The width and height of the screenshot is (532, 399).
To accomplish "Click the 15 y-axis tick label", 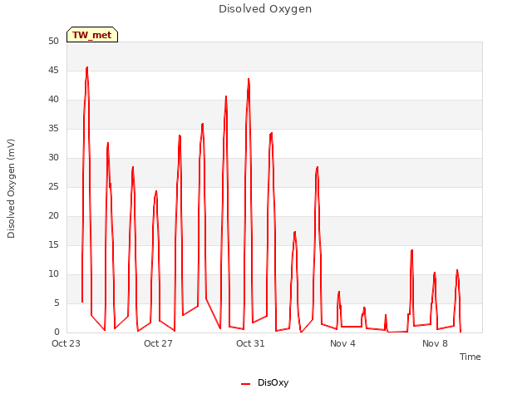I will click(53, 244).
